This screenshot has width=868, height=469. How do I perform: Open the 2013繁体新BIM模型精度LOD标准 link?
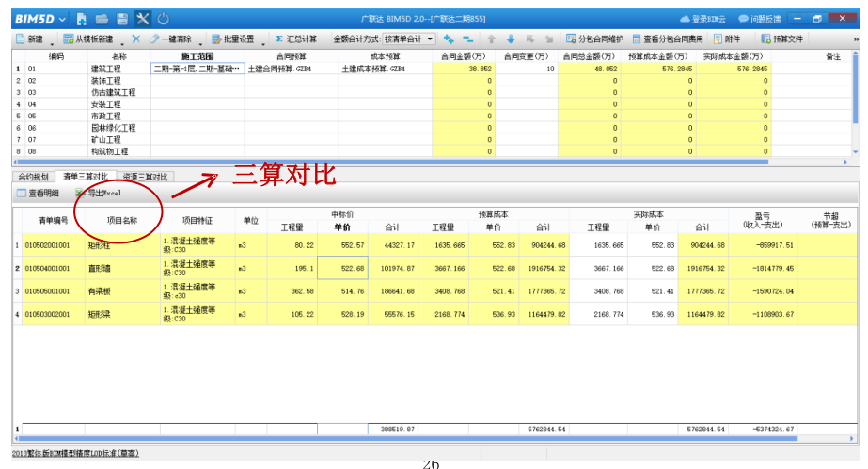(x=75, y=453)
